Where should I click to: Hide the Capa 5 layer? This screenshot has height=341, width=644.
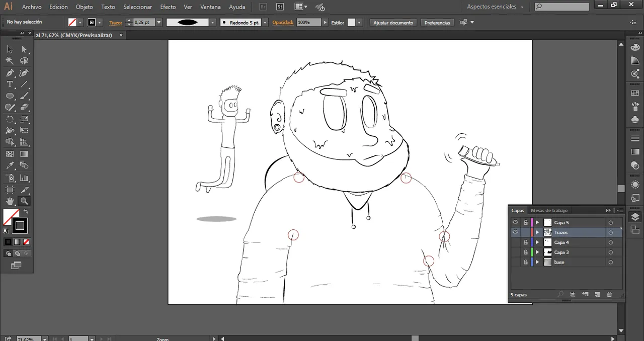[515, 222]
